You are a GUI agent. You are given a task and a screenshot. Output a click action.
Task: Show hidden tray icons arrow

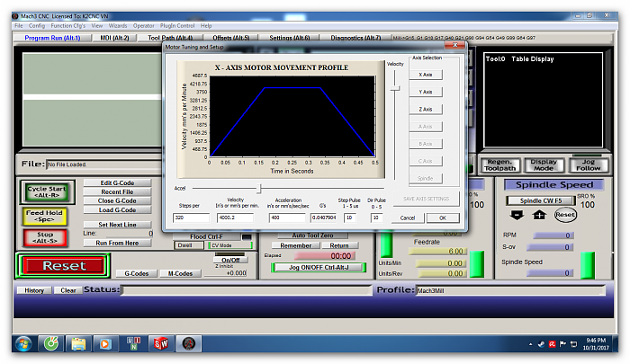coord(530,344)
